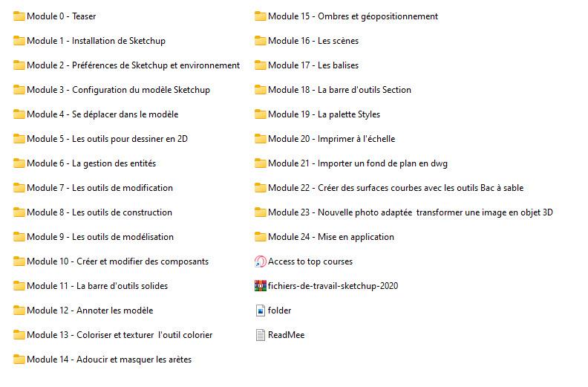Select text 'Module 12 - Annoter les modèle'
588x387 pixels.
[90, 310]
